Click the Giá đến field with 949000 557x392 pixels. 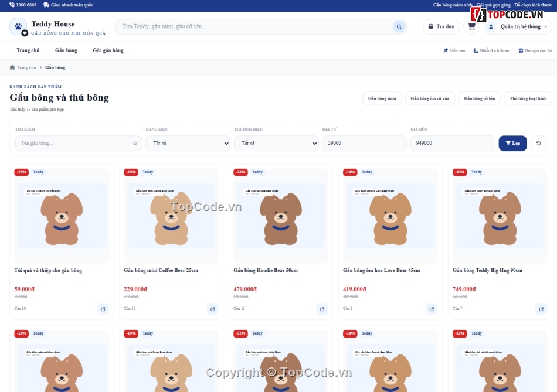(x=453, y=144)
